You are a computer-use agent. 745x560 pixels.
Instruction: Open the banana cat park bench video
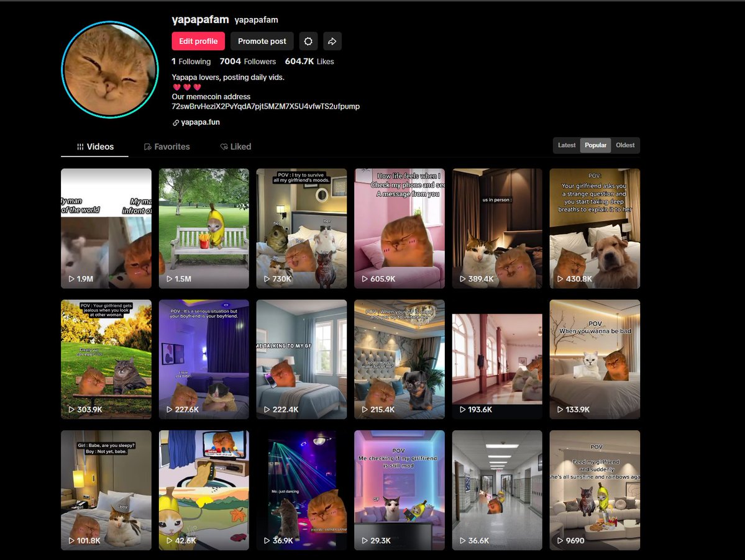204,228
